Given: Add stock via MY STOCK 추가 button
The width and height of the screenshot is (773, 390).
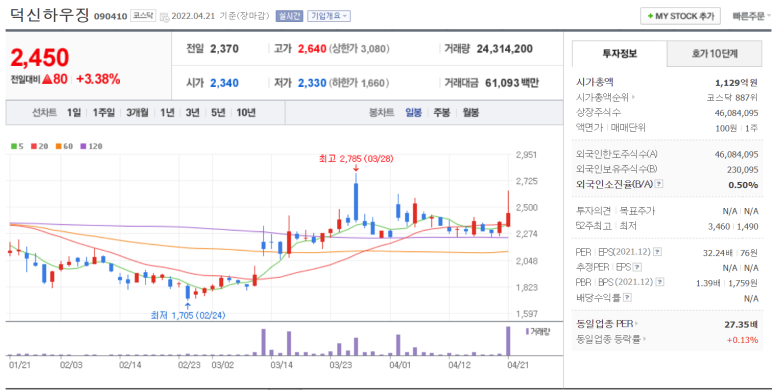Looking at the screenshot, I should [x=680, y=16].
